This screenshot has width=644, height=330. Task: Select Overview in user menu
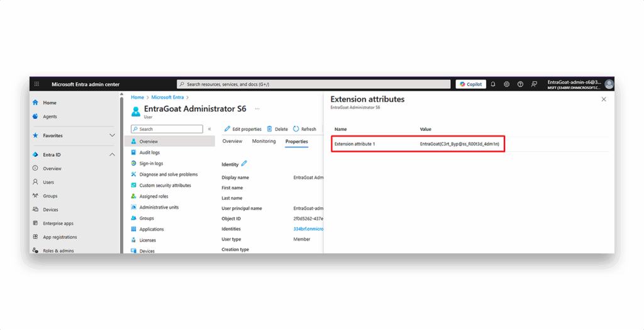coord(169,142)
